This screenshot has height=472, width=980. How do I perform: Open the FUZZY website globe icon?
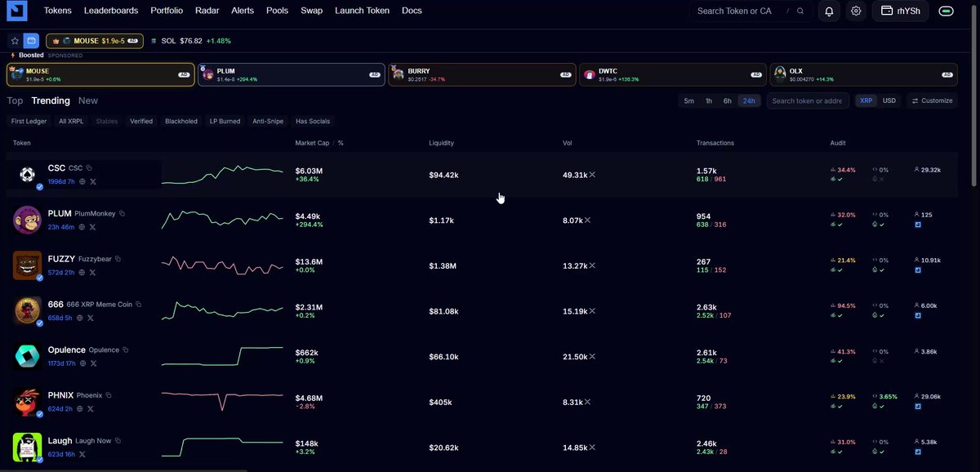click(82, 272)
